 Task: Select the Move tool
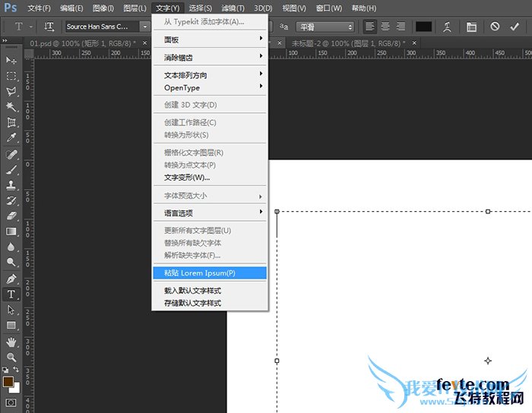(x=11, y=60)
